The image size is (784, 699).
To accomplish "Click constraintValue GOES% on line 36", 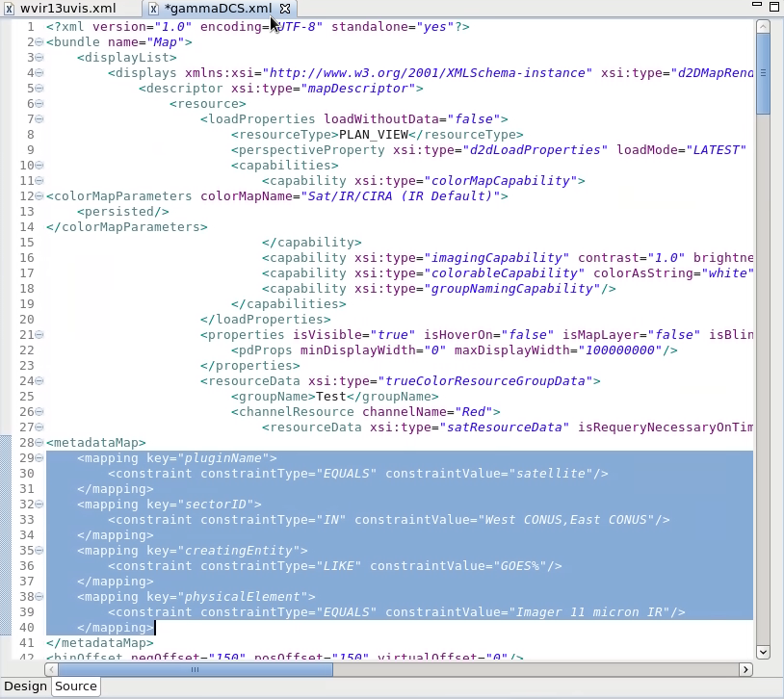I will tap(520, 566).
